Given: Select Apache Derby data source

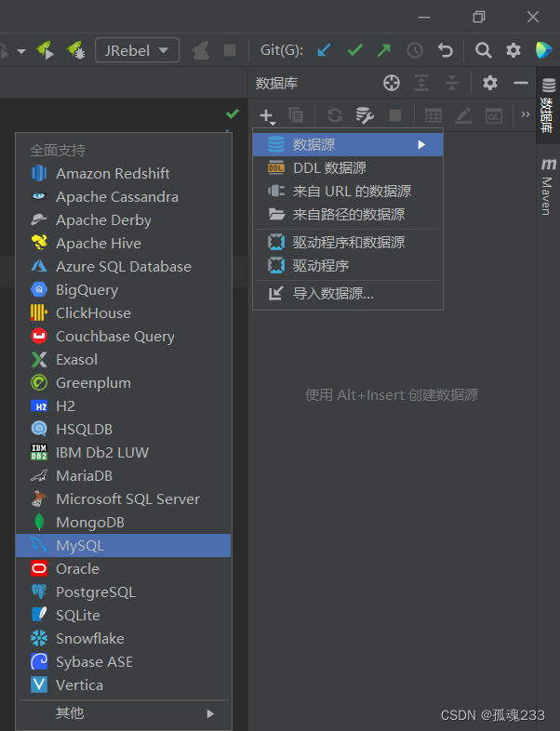Looking at the screenshot, I should pos(123,220).
